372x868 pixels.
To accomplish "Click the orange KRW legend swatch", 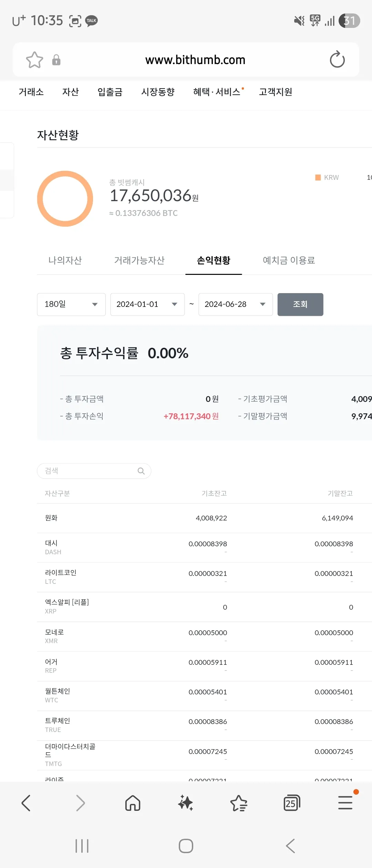I will click(318, 177).
